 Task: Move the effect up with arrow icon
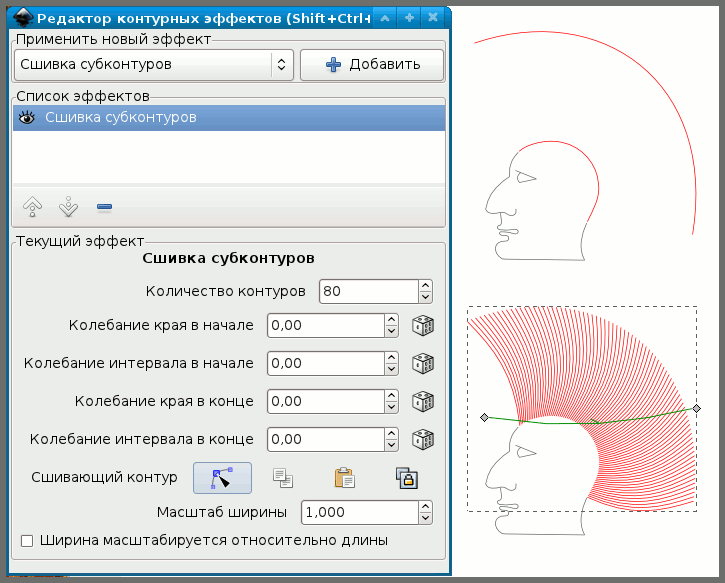pos(32,207)
